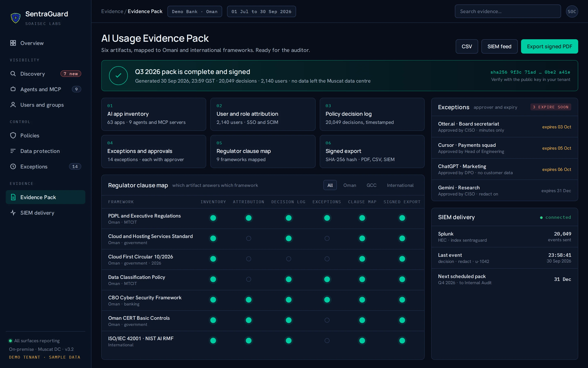Click the SIEM delivery pulse icon
This screenshot has height=368, width=588.
coord(13,213)
